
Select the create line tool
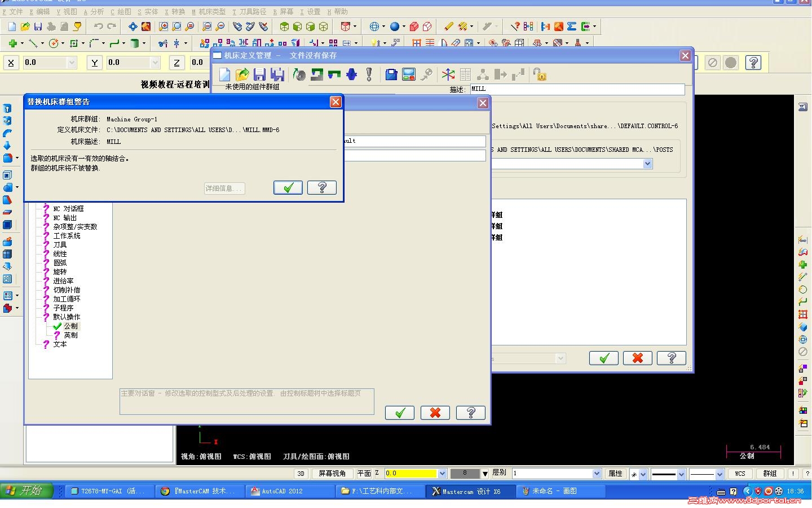click(x=33, y=43)
